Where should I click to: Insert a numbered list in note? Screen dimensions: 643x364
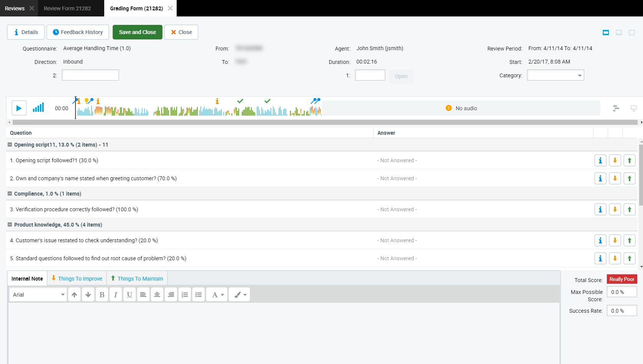(185, 295)
